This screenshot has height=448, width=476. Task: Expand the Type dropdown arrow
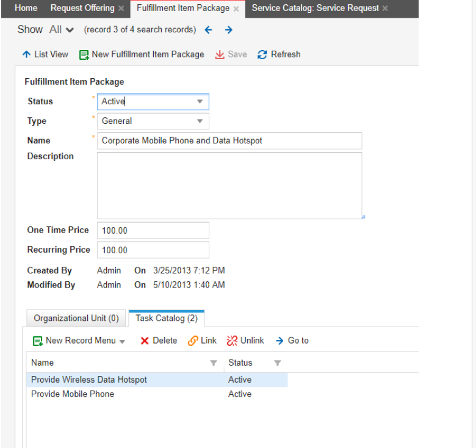click(x=200, y=121)
